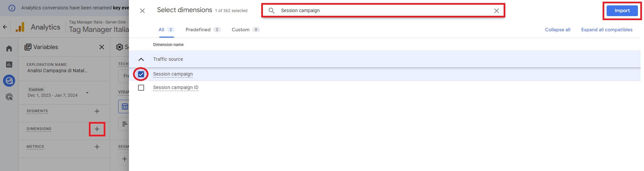Open the Explore icon in sidebar
This screenshot has width=644, height=171.
pos(9,81)
